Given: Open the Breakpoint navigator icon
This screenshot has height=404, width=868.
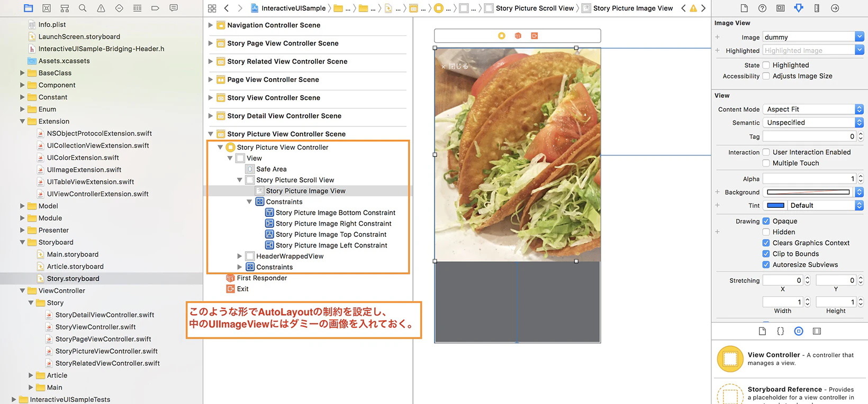Looking at the screenshot, I should pos(155,8).
